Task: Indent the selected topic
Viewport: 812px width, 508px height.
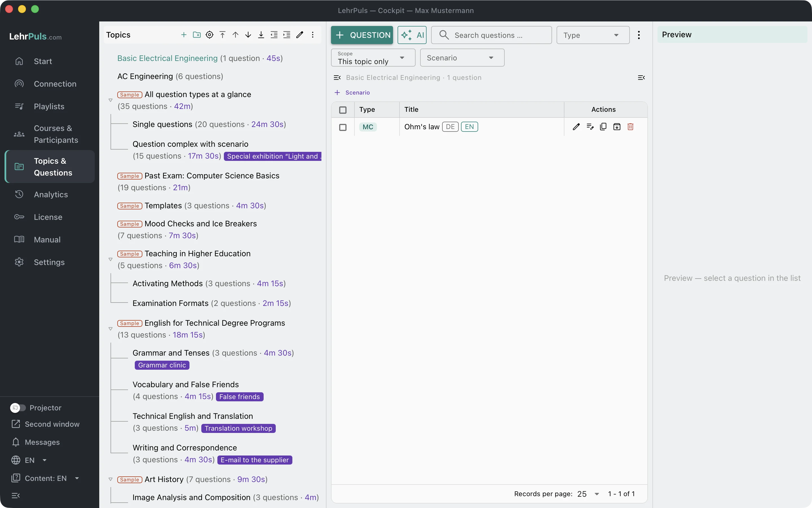Action: (x=287, y=35)
